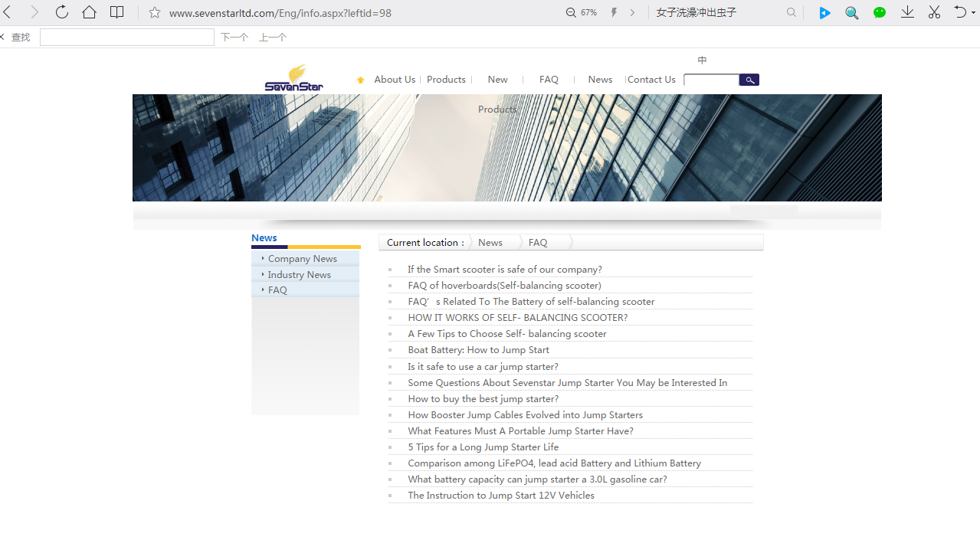
Task: Open 'Boat Battery: How to Jump Start'
Action: [478, 350]
